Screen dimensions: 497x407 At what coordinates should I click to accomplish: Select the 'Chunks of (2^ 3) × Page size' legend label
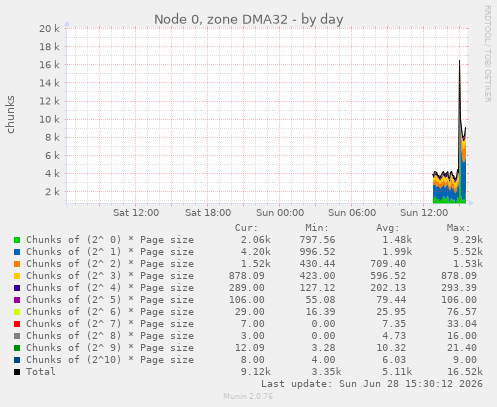(110, 276)
